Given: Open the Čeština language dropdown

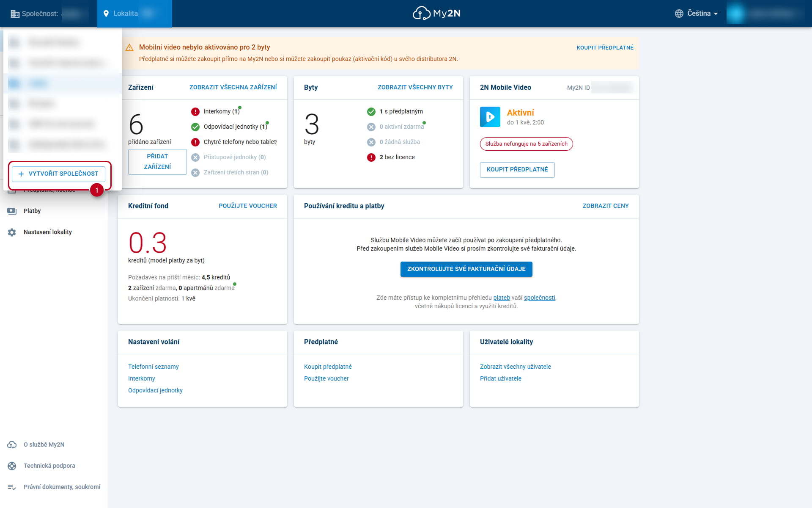Looking at the screenshot, I should (x=702, y=14).
